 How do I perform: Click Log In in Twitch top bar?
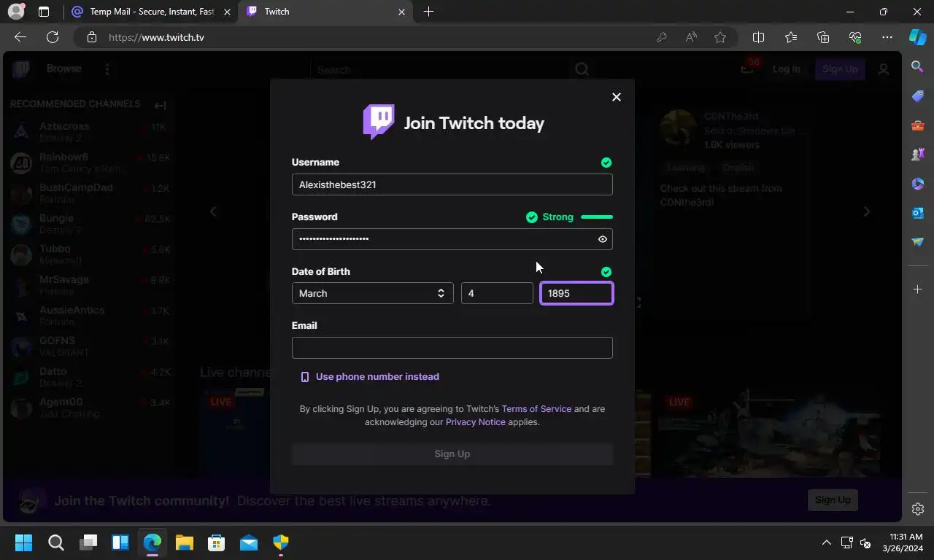[786, 69]
